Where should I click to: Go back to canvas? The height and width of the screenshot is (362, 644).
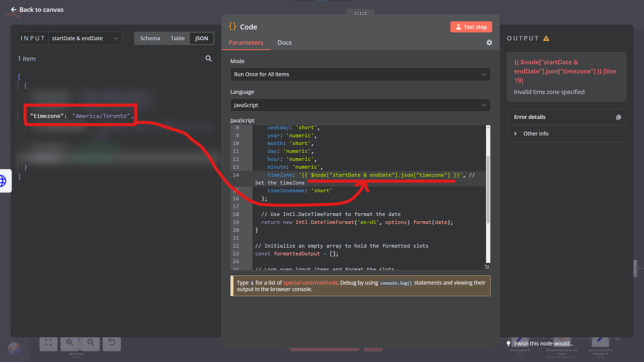37,9
